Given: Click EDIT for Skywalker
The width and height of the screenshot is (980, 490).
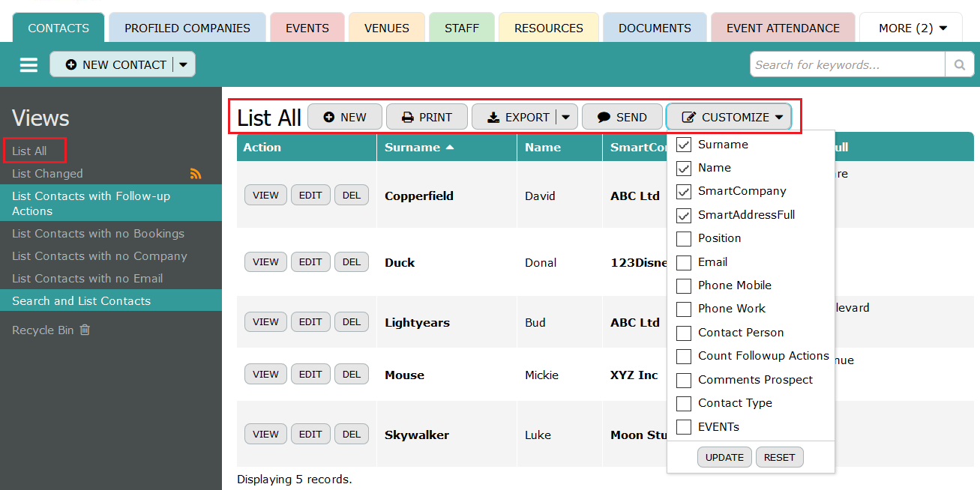Looking at the screenshot, I should (x=310, y=435).
